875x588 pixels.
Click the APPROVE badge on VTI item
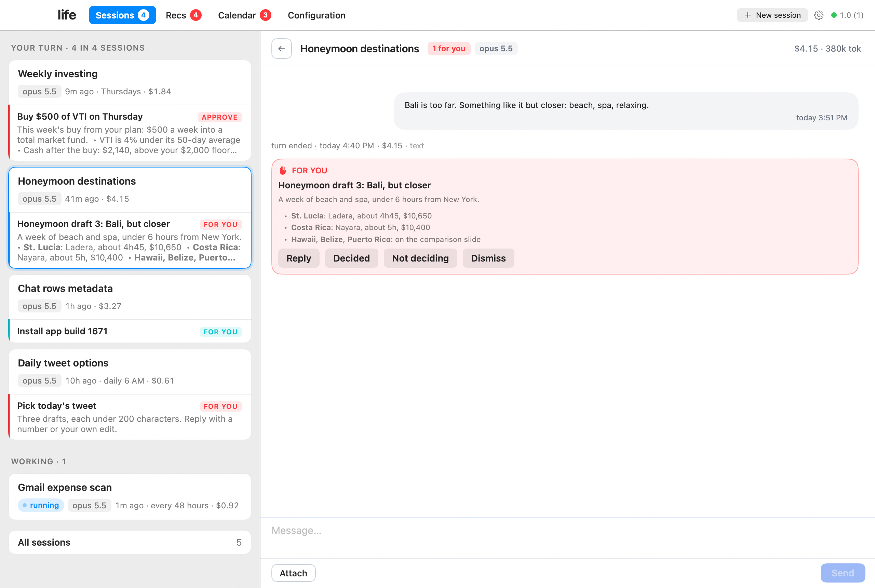pyautogui.click(x=220, y=117)
